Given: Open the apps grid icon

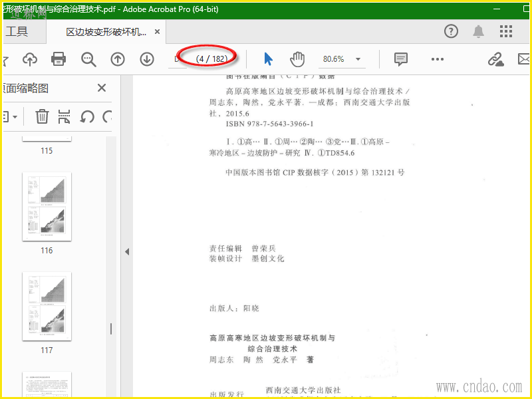Looking at the screenshot, I should click(506, 31).
